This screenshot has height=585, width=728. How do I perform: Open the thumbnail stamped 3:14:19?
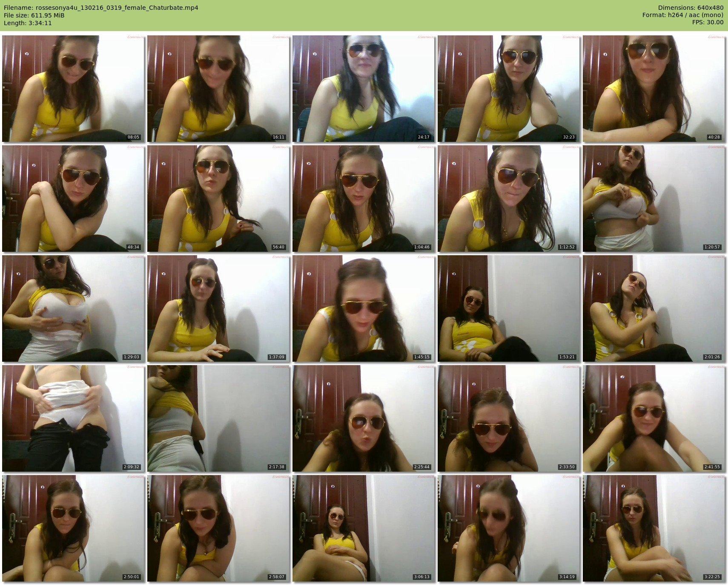509,528
